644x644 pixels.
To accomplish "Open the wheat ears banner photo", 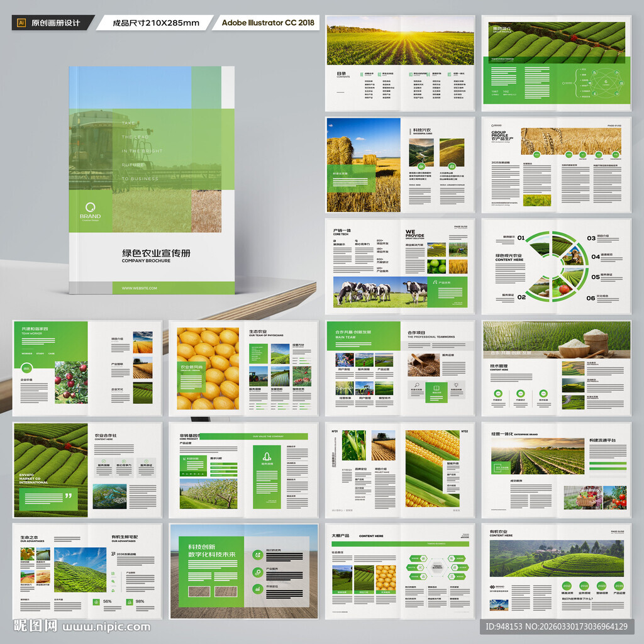I will coord(571,142).
